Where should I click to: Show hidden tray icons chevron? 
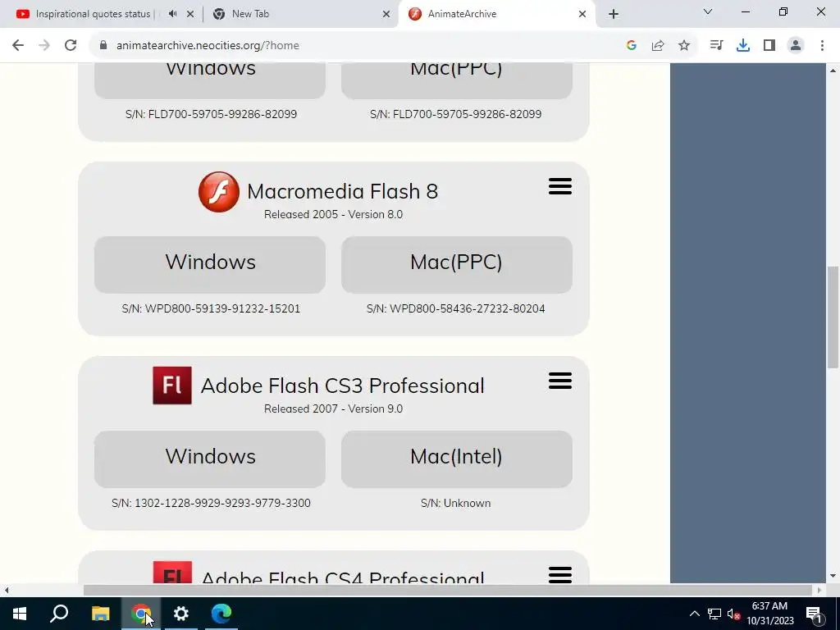tap(694, 614)
